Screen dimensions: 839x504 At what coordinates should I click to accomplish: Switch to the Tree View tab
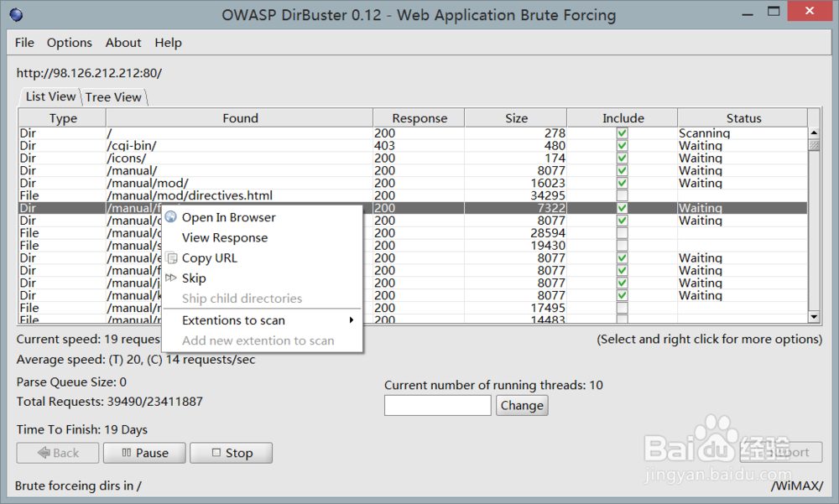(113, 97)
